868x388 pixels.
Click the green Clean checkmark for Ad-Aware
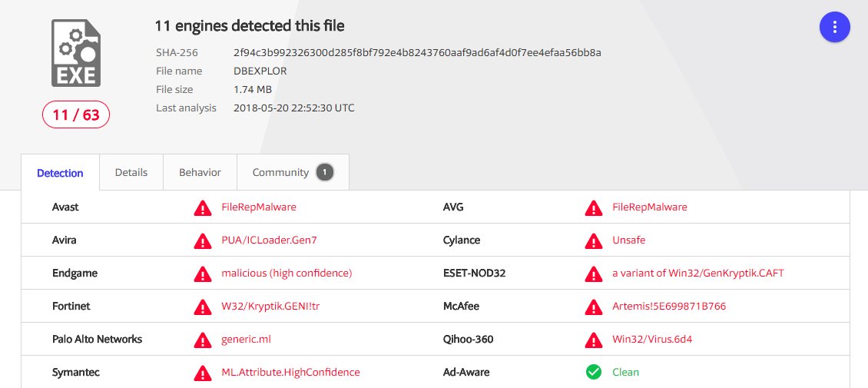594,372
